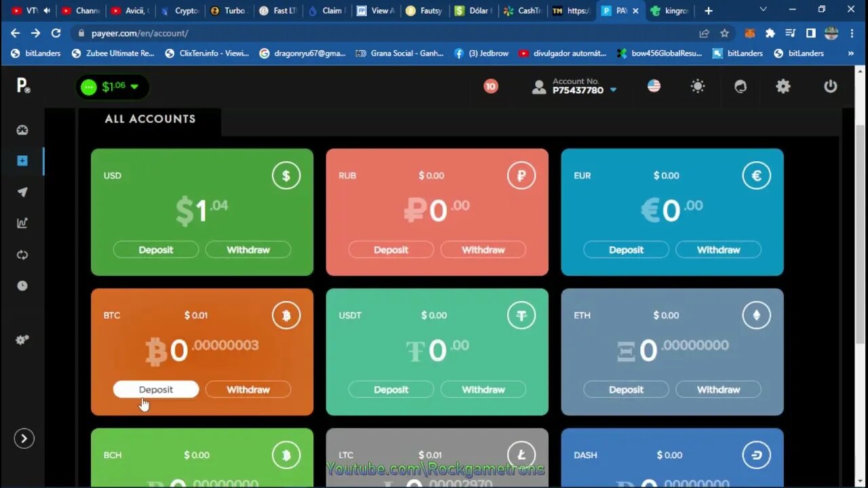868x488 pixels.
Task: Select the add funds plus sidebar icon
Action: pyautogui.click(x=22, y=161)
